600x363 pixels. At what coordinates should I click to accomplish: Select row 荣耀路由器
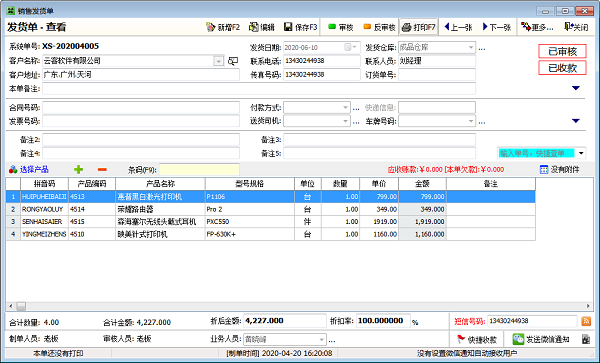(271, 209)
